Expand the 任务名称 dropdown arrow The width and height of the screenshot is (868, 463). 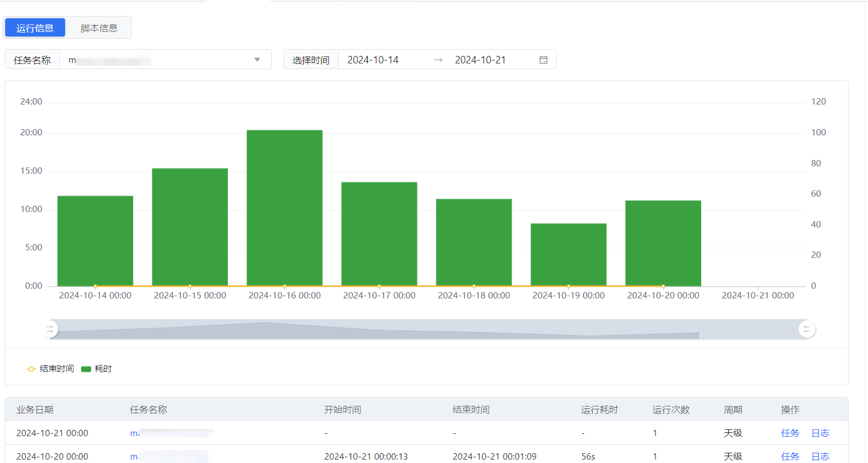point(258,59)
